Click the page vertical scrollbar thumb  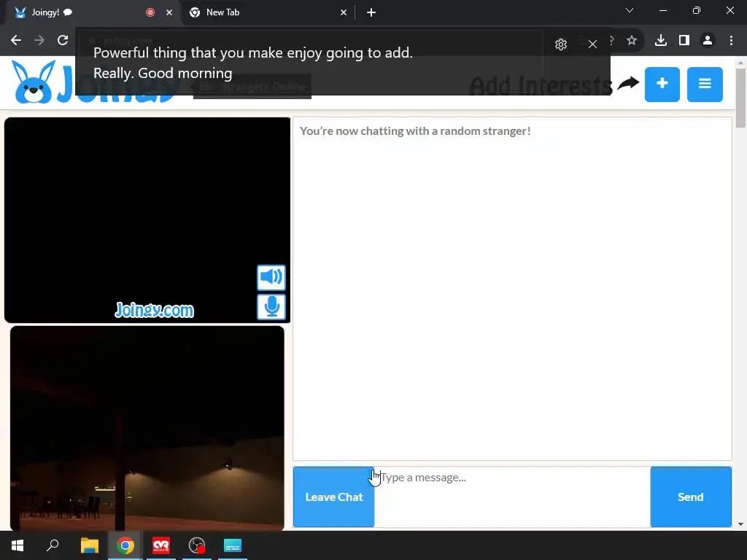coord(740,98)
